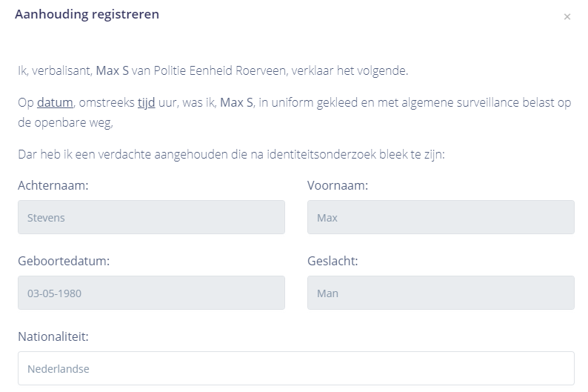The image size is (588, 392).
Task: Select the Geslacht field showing Man
Action: pyautogui.click(x=441, y=293)
